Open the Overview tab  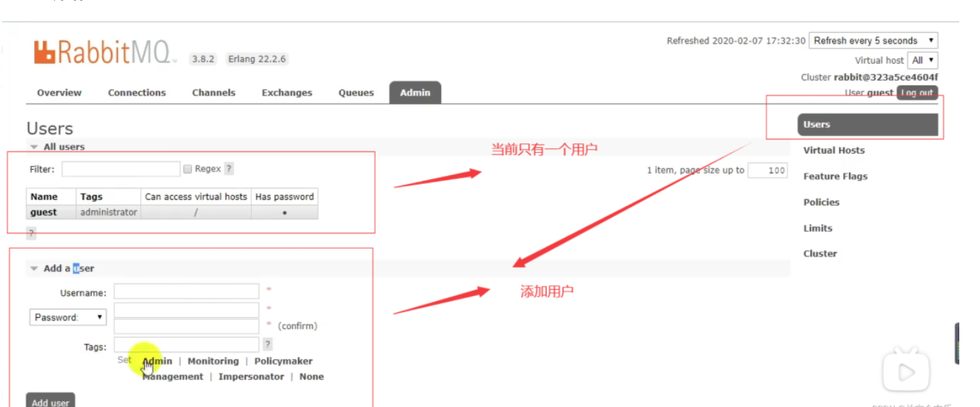click(59, 92)
